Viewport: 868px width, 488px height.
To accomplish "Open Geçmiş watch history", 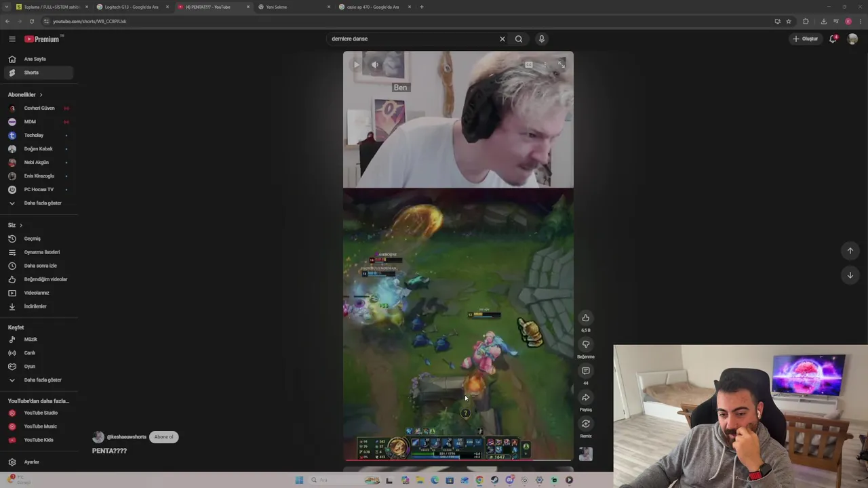I will coord(39,239).
